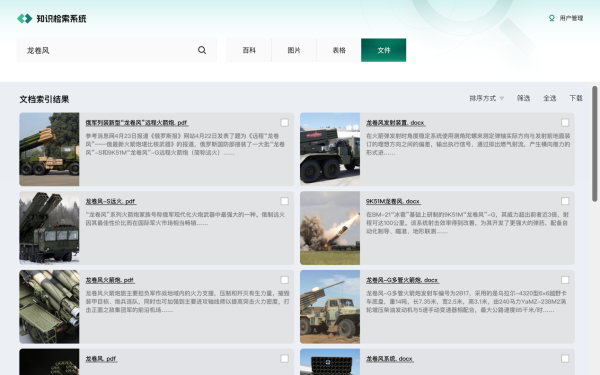This screenshot has height=375, width=600.
Task: Open 龙卷风发射装置.docx title link
Action: [x=396, y=123]
